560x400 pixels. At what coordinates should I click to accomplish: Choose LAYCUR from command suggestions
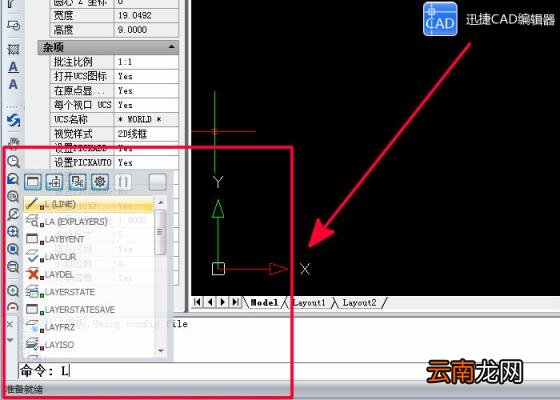(x=88, y=256)
